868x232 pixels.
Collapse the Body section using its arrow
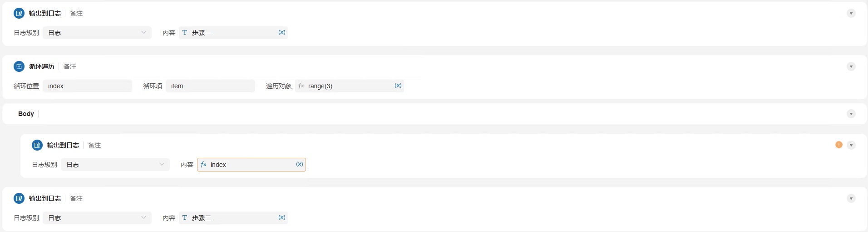pyautogui.click(x=851, y=114)
